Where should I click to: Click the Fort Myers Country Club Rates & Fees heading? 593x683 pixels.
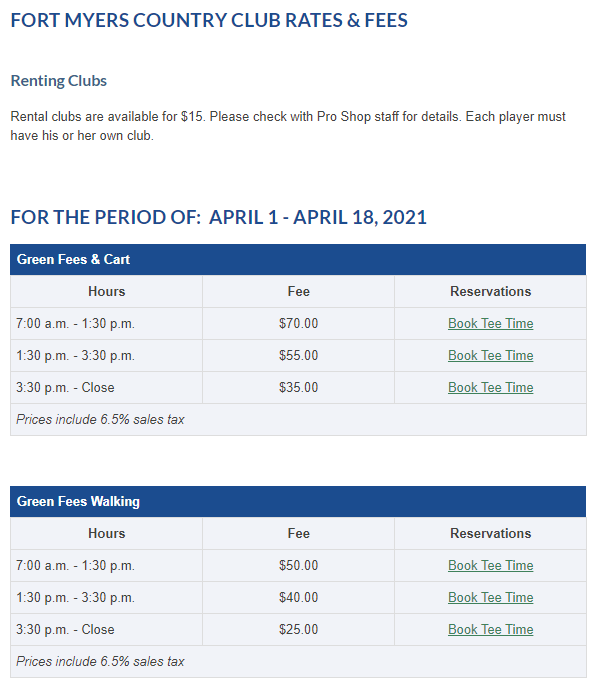click(x=209, y=20)
